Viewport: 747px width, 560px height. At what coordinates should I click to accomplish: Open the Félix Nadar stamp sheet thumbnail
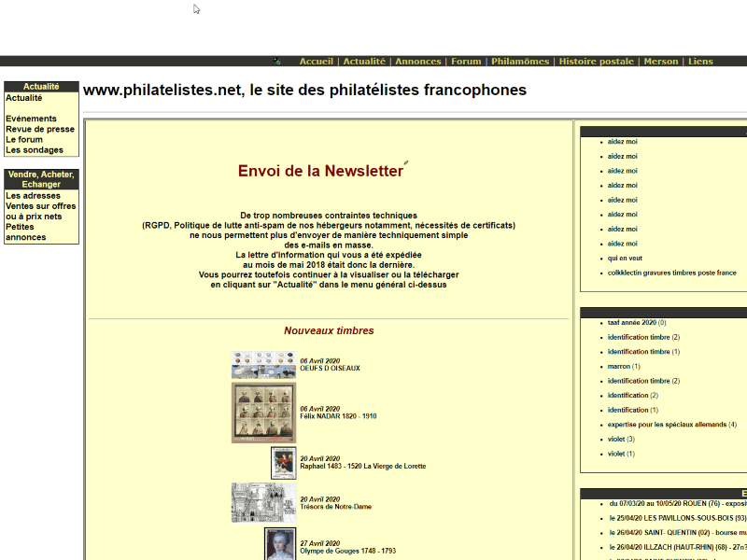pos(264,413)
